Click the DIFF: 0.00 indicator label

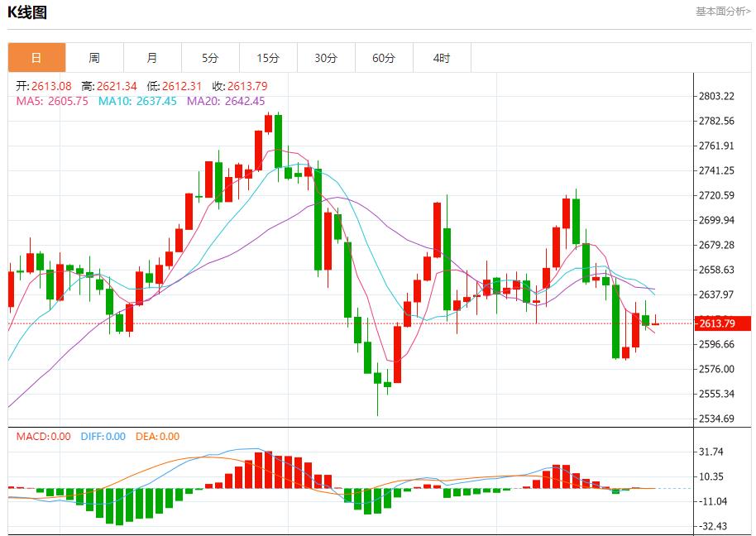pyautogui.click(x=103, y=436)
